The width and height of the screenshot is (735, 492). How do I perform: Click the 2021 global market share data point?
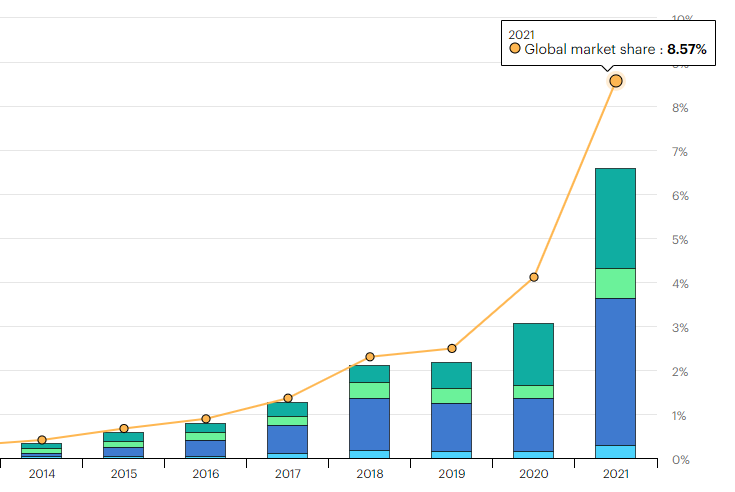(x=616, y=80)
